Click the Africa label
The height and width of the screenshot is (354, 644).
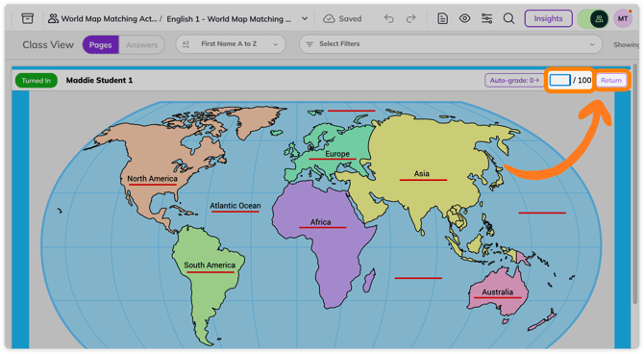point(320,222)
